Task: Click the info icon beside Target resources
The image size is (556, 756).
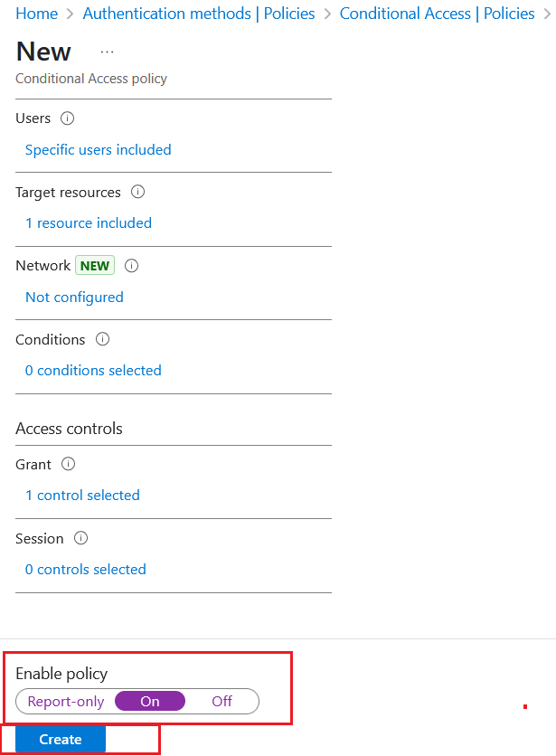Action: click(x=137, y=192)
